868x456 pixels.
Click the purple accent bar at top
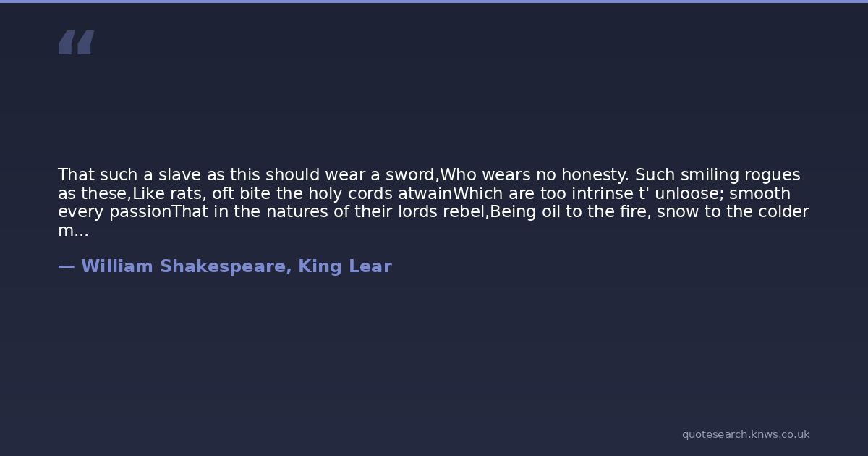pos(434,1)
